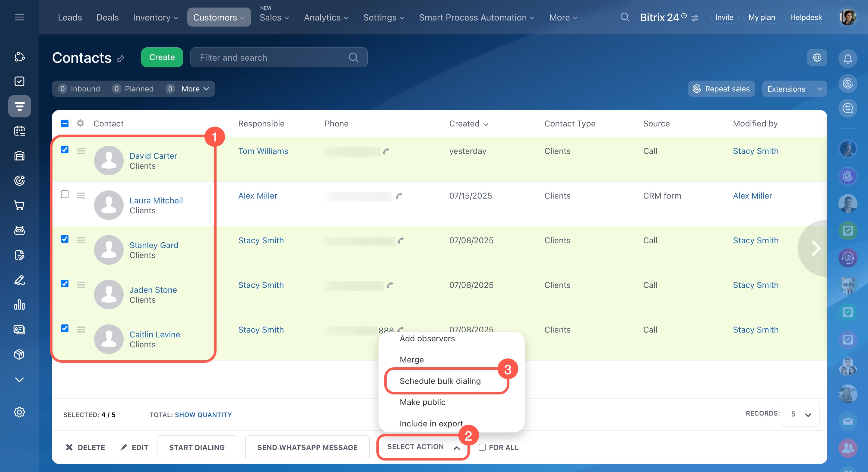The width and height of the screenshot is (868, 472).
Task: Enable the For All checkbox
Action: click(482, 447)
